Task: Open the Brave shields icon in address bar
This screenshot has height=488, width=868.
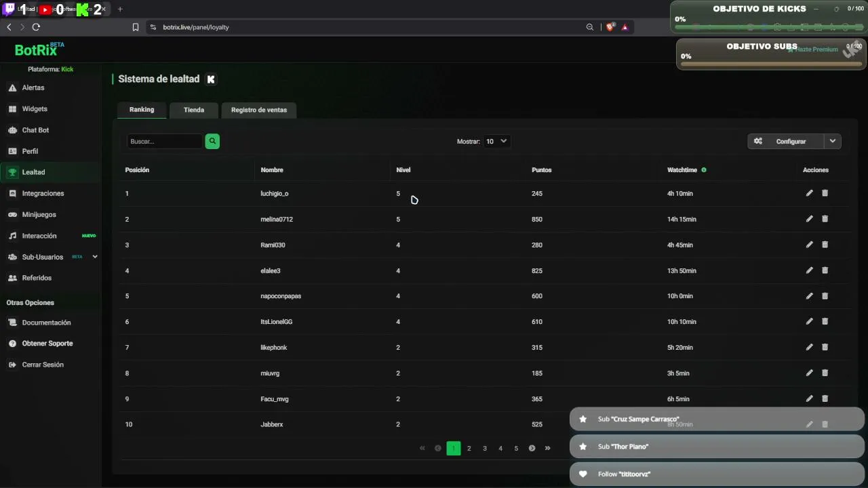Action: 610,27
